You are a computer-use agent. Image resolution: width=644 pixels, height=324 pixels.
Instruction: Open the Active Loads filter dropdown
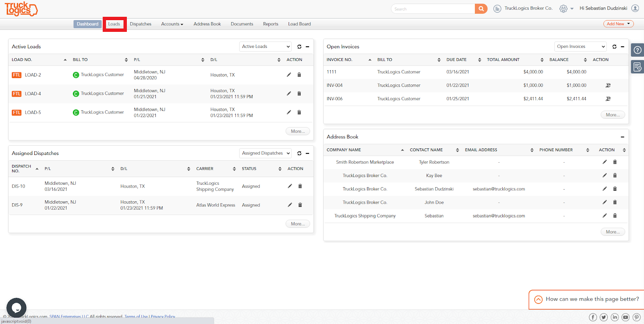(266, 47)
